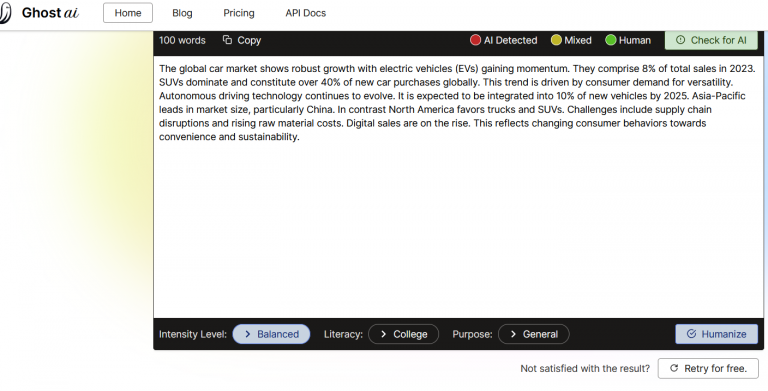Click Retry for free button

point(708,368)
